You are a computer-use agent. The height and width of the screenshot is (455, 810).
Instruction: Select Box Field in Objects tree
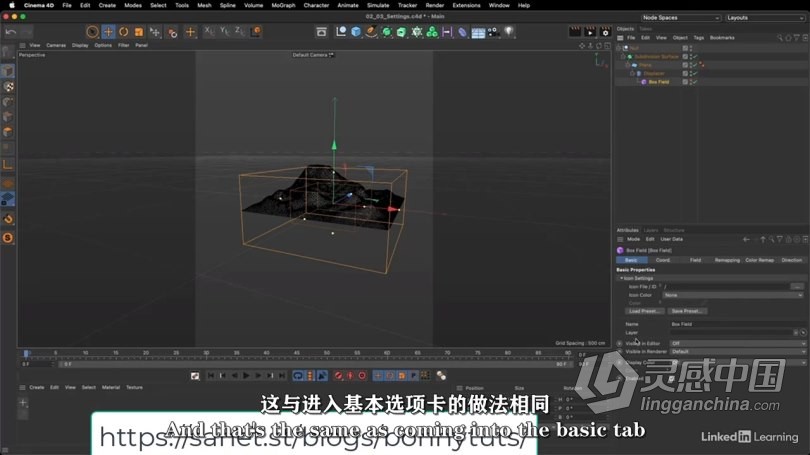pos(659,82)
